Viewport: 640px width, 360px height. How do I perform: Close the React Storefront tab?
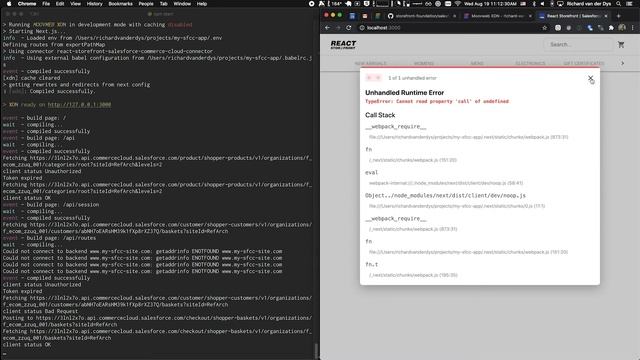pos(606,16)
